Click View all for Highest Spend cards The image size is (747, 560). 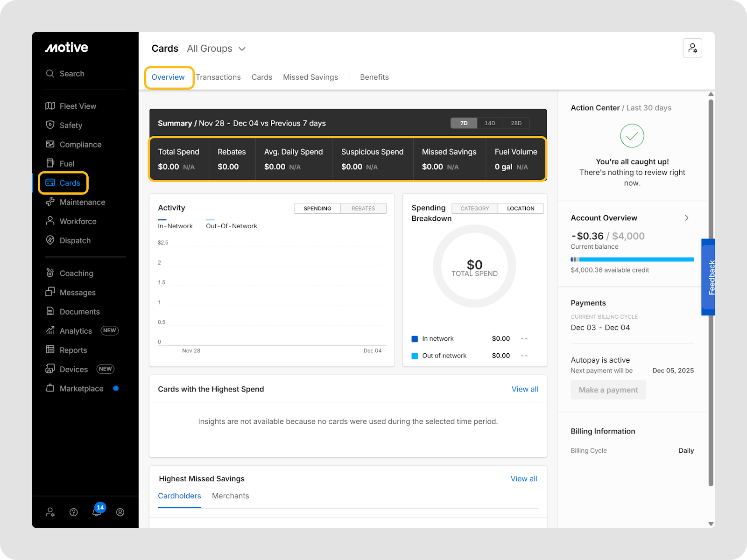(x=525, y=389)
